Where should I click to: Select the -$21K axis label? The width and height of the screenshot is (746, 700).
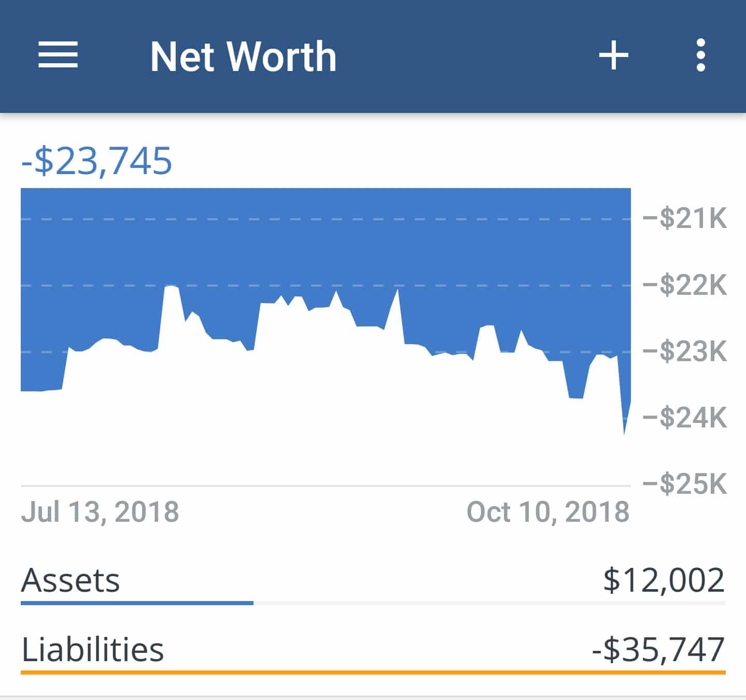685,219
